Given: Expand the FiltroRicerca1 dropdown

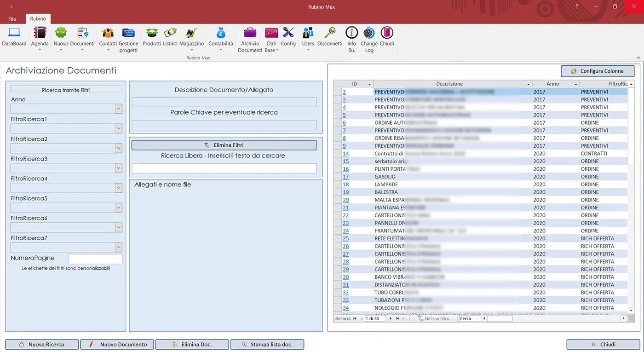Looking at the screenshot, I should (x=119, y=128).
